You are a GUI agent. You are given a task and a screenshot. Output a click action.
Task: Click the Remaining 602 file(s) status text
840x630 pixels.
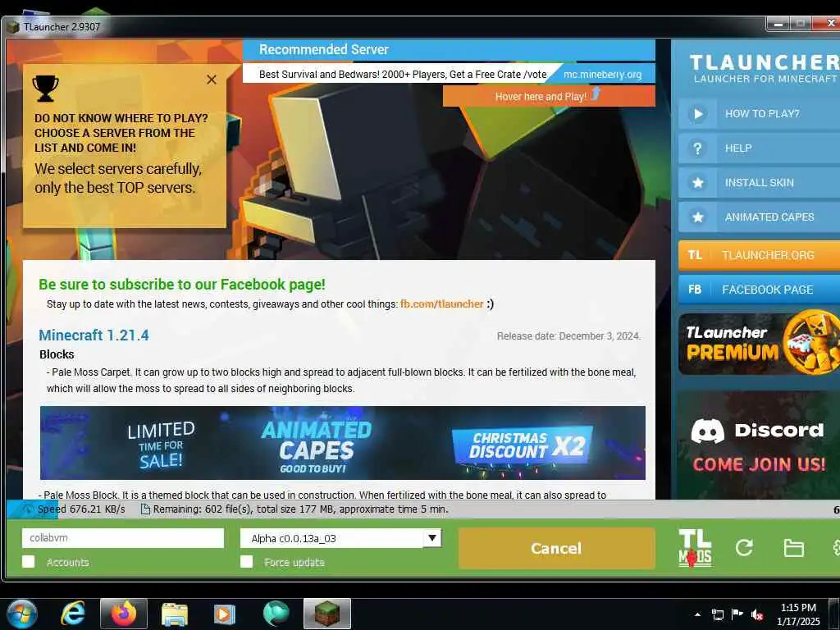point(300,509)
